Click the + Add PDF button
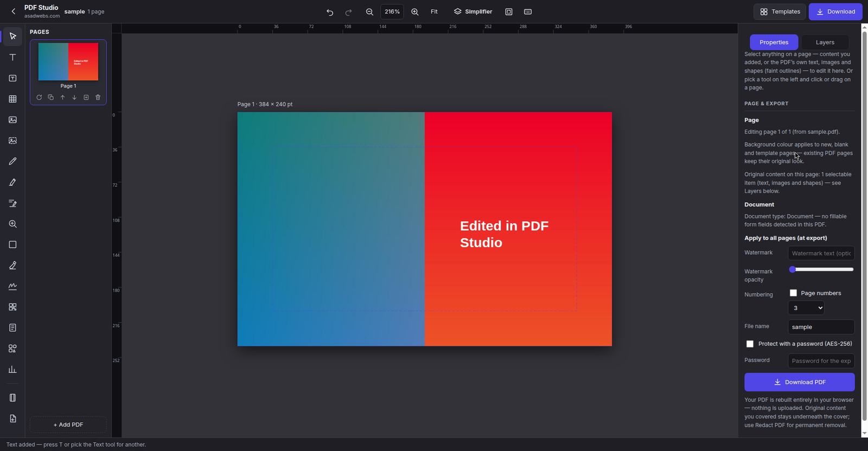868x451 pixels. click(x=68, y=425)
